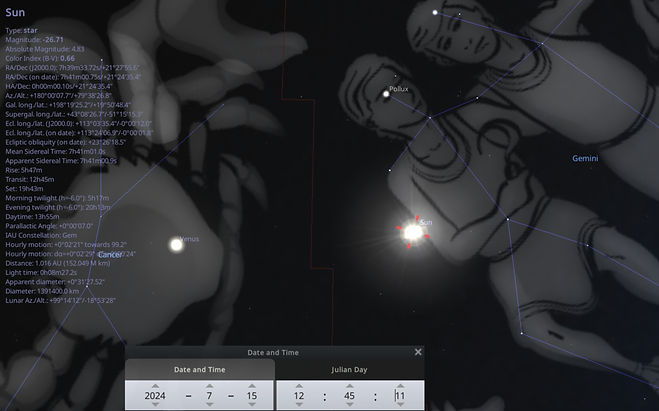Click the 'Lunar Az./Alt.' info line
The width and height of the screenshot is (659, 411).
pos(61,301)
